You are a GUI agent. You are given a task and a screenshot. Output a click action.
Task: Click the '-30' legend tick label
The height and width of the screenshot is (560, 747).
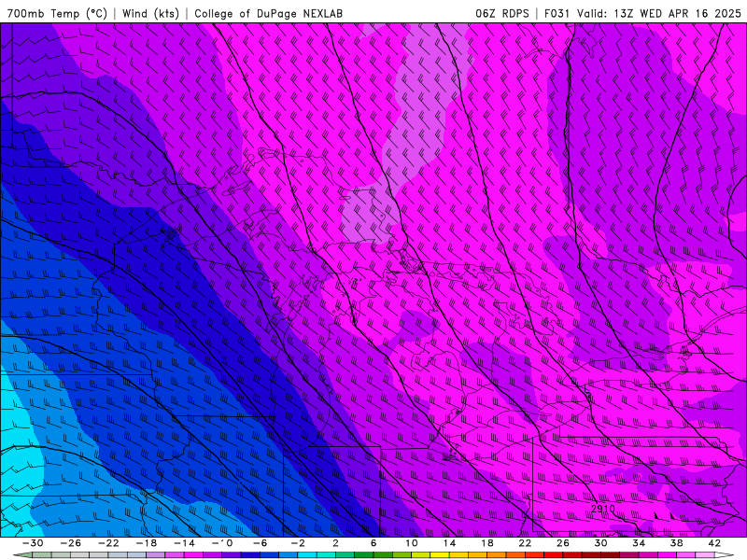33,543
